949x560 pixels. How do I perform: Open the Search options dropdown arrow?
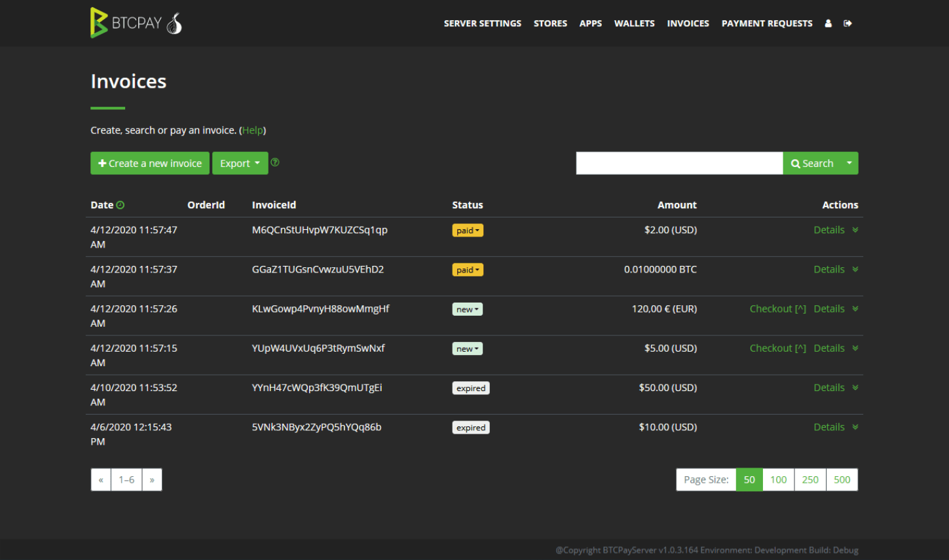[849, 162]
